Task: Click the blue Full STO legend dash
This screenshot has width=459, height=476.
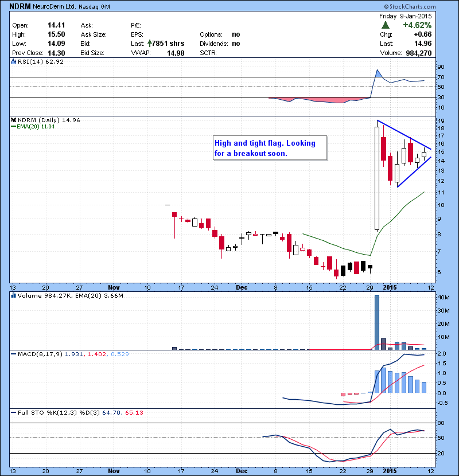Action: tap(13, 412)
